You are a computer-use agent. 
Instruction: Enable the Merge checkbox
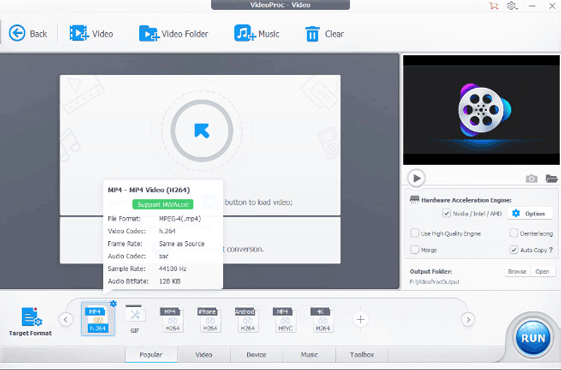(x=414, y=249)
